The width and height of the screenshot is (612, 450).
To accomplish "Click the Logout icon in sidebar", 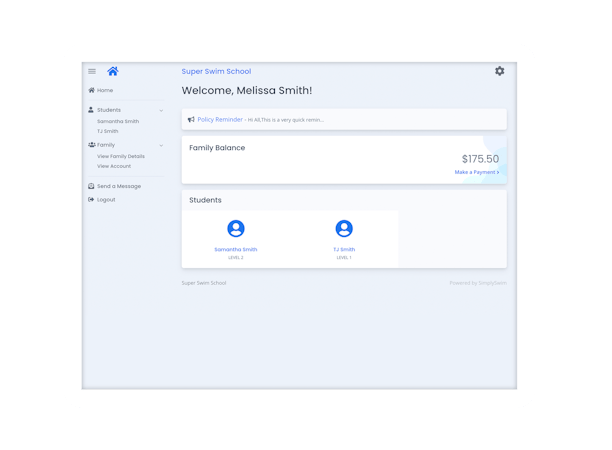I will click(x=91, y=199).
